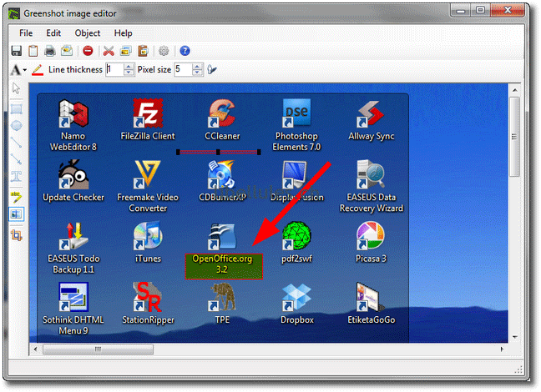Click iTunes icon in captured image

(x=148, y=236)
